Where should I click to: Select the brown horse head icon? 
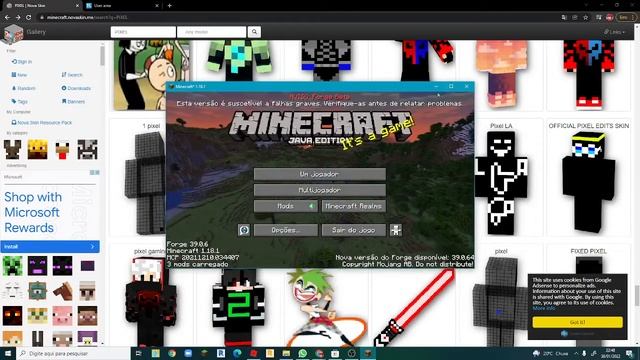point(62,291)
